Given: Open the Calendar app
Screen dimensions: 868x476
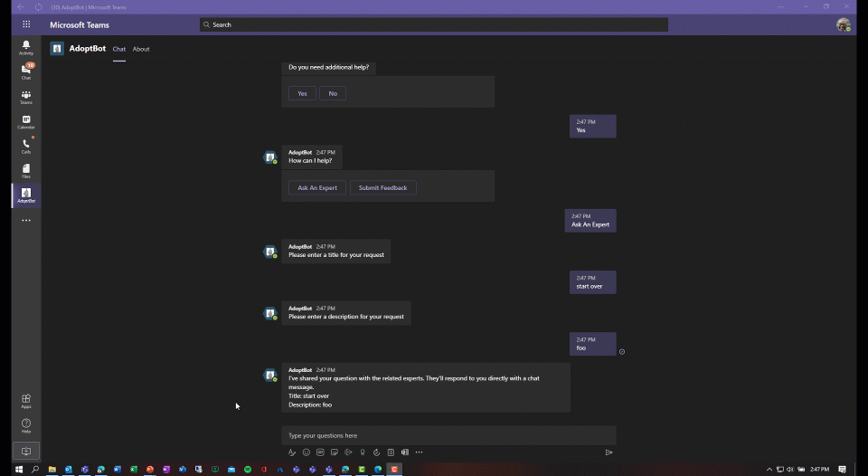Looking at the screenshot, I should pyautogui.click(x=26, y=121).
